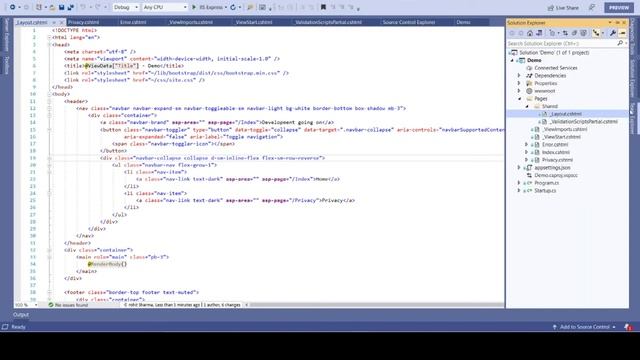Viewport: 640px width, 360px height.
Task: Open the Output panel tab
Action: 21,315
